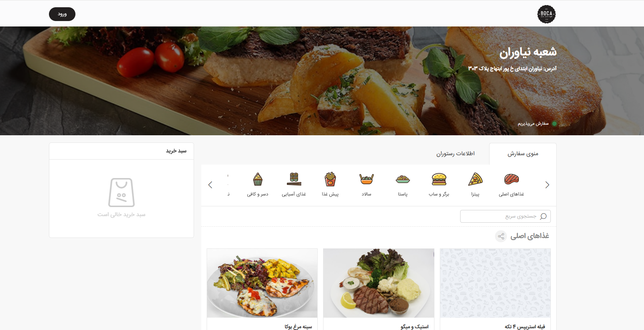Open the استیک و میگو dish photo
Image resolution: width=644 pixels, height=330 pixels.
[379, 283]
